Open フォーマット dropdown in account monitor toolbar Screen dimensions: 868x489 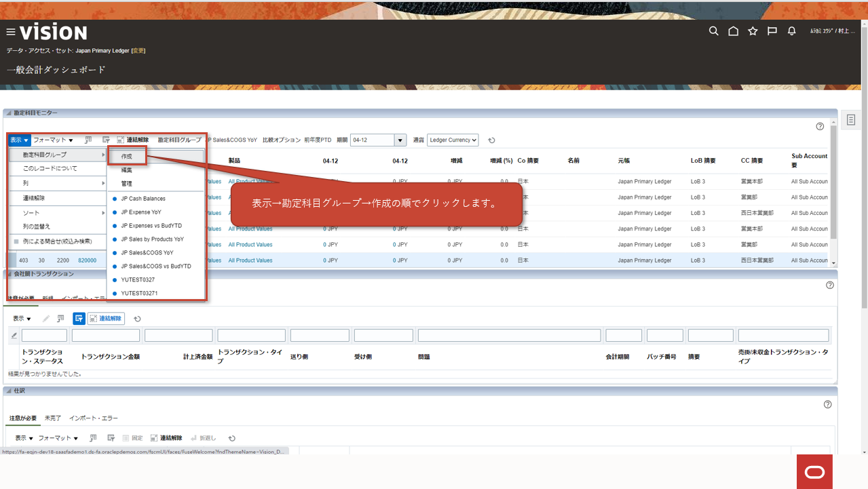[53, 140]
